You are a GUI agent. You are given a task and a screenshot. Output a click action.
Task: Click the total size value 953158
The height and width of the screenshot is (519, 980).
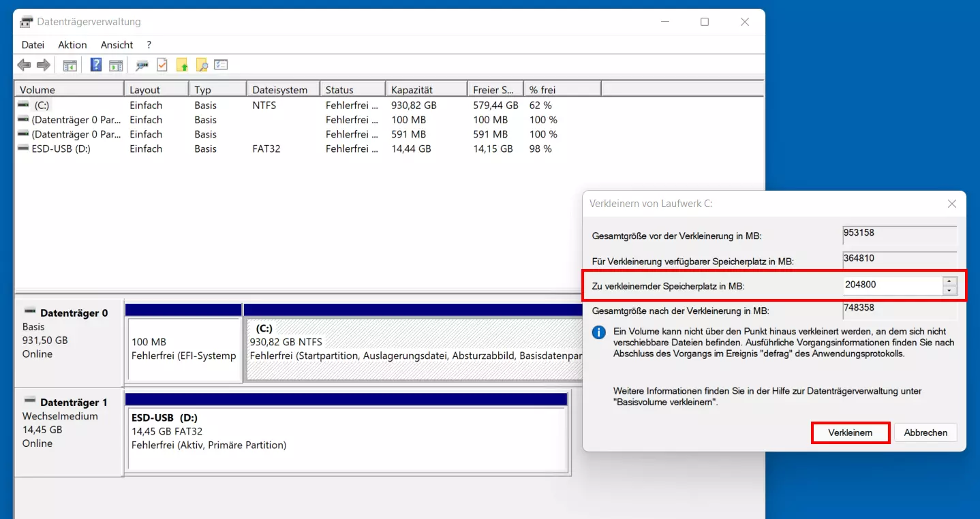[x=900, y=234]
